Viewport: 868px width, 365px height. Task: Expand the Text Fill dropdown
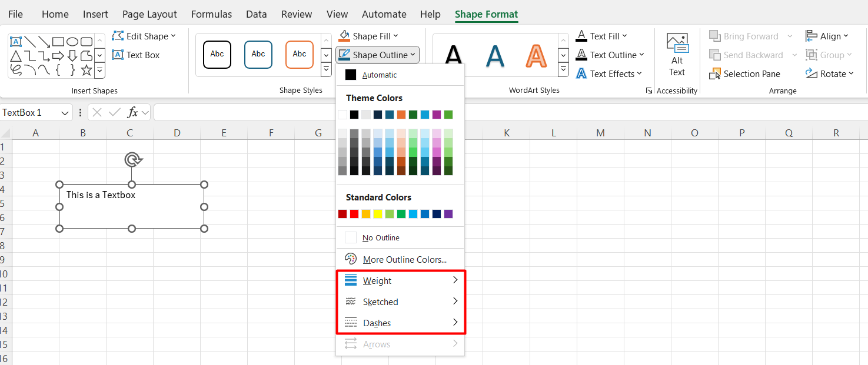(601, 36)
